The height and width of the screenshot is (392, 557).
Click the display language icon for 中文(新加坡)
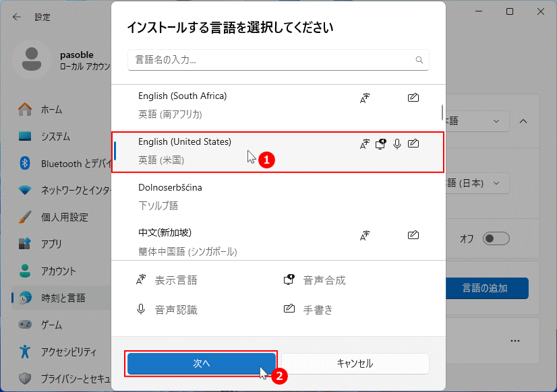(x=364, y=236)
